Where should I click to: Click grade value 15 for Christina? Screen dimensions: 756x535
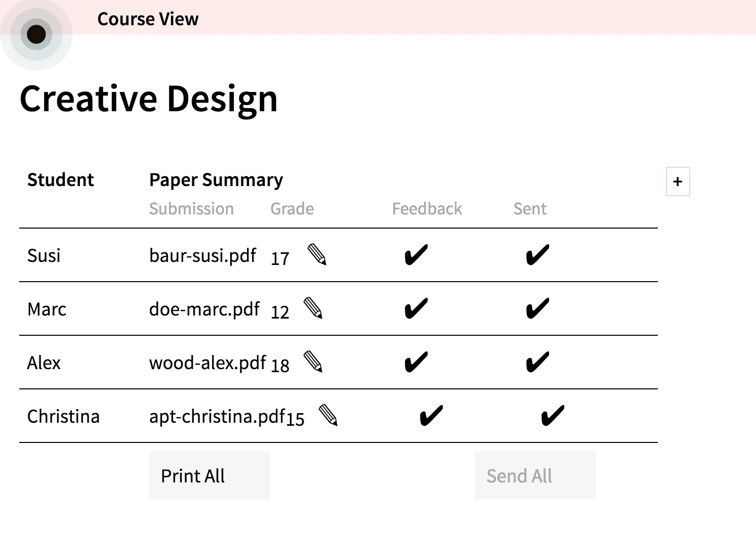coord(295,419)
